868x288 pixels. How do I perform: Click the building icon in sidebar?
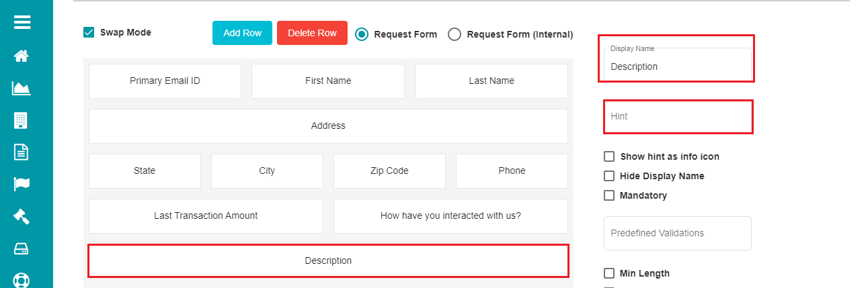(x=22, y=120)
